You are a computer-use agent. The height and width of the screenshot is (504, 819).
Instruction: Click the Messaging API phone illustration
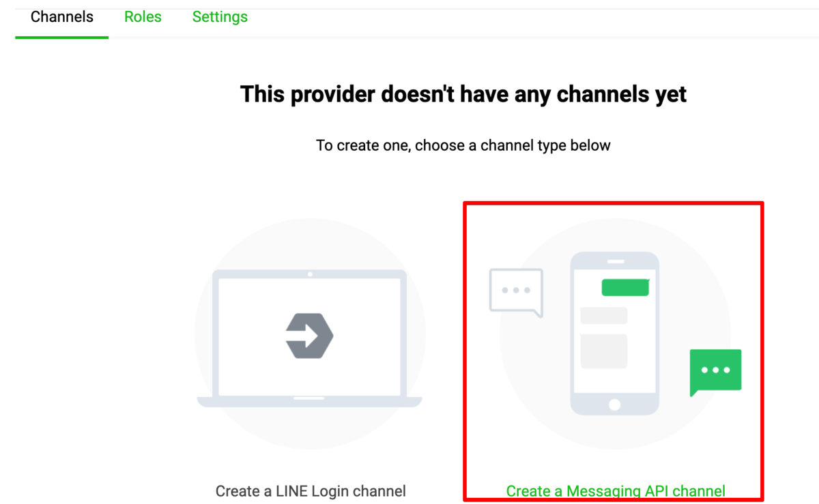click(x=615, y=334)
